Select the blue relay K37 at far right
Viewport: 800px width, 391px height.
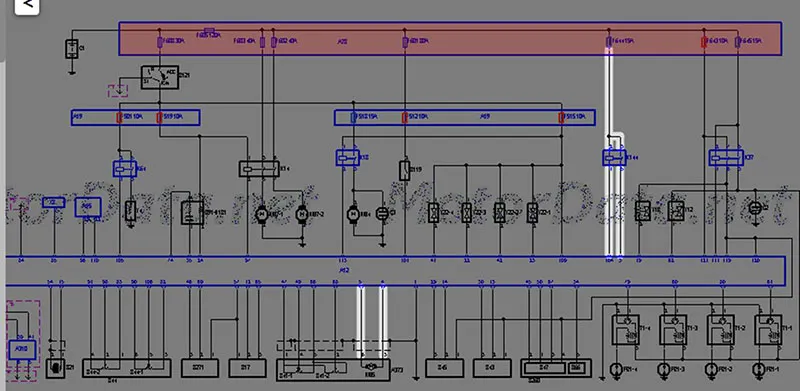[726, 158]
